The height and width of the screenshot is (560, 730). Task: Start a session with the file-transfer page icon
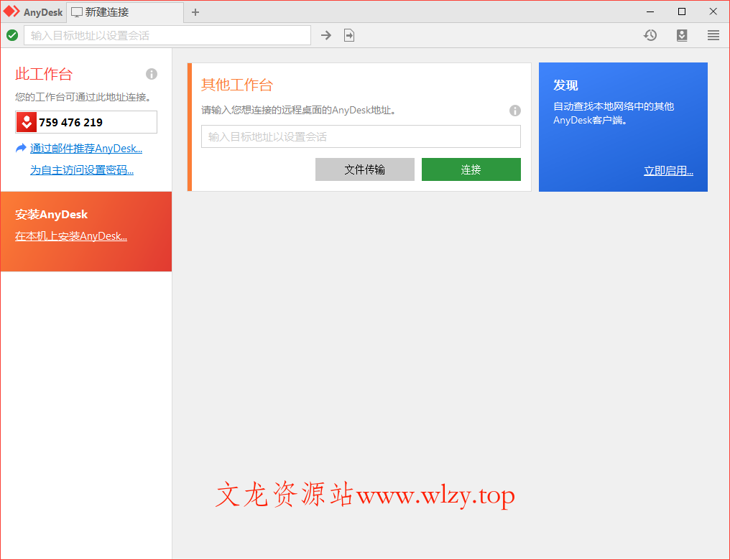click(349, 34)
